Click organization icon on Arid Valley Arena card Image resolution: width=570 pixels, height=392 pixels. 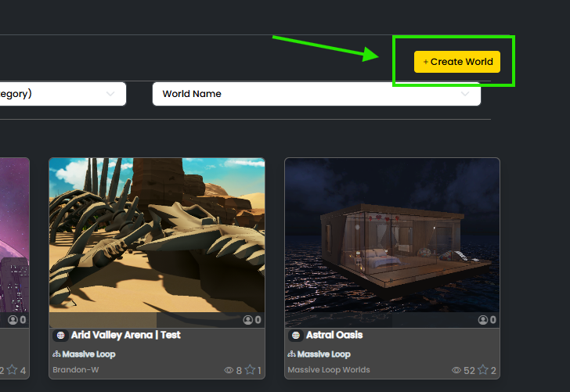pyautogui.click(x=56, y=354)
